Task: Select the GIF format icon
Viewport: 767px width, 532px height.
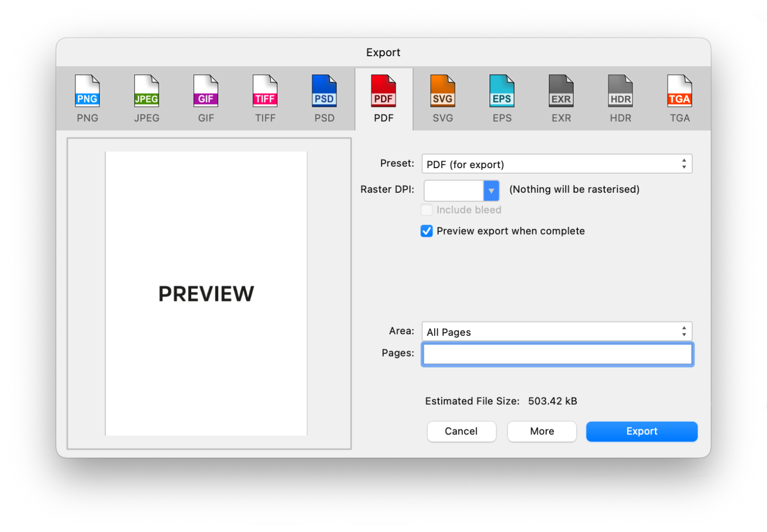Action: point(206,97)
